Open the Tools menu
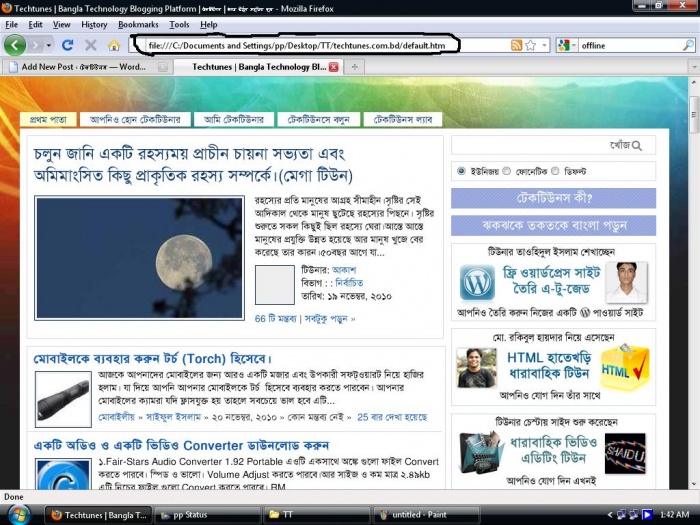The height and width of the screenshot is (525, 700). pyautogui.click(x=179, y=25)
